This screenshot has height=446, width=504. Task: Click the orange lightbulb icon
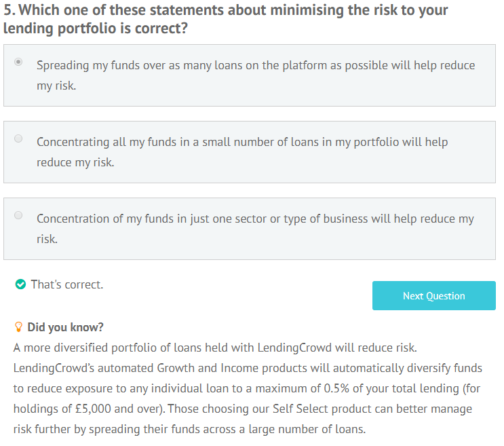(x=18, y=327)
